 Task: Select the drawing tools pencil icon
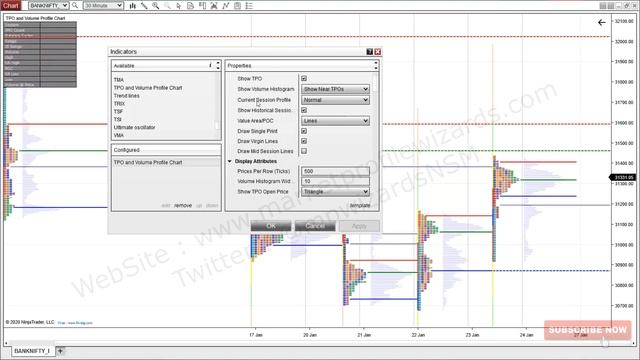click(144, 6)
